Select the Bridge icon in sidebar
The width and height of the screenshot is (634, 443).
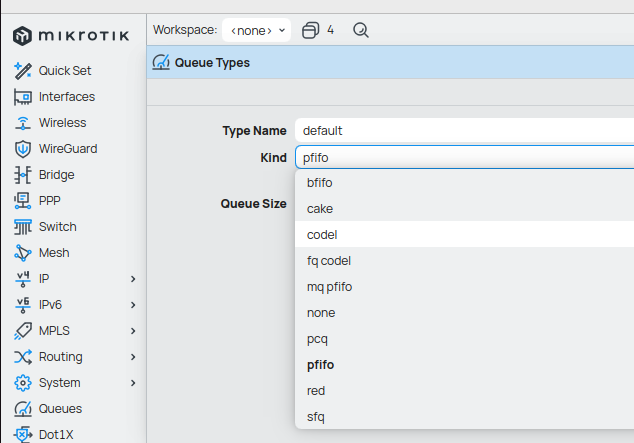coord(22,175)
